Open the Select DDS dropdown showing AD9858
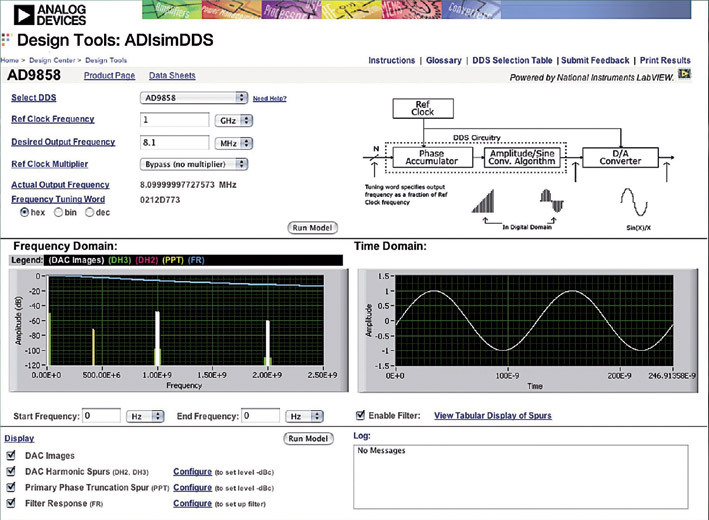The height and width of the screenshot is (520, 709). [194, 98]
